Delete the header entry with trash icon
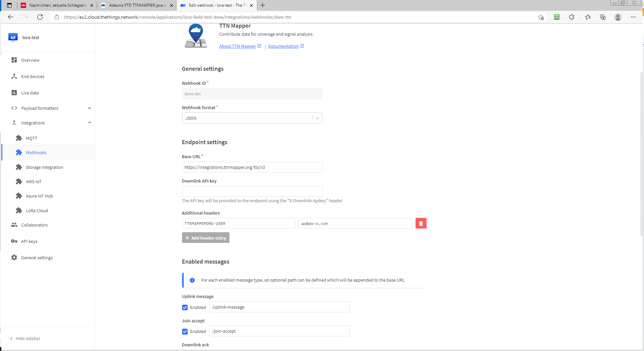 click(421, 223)
